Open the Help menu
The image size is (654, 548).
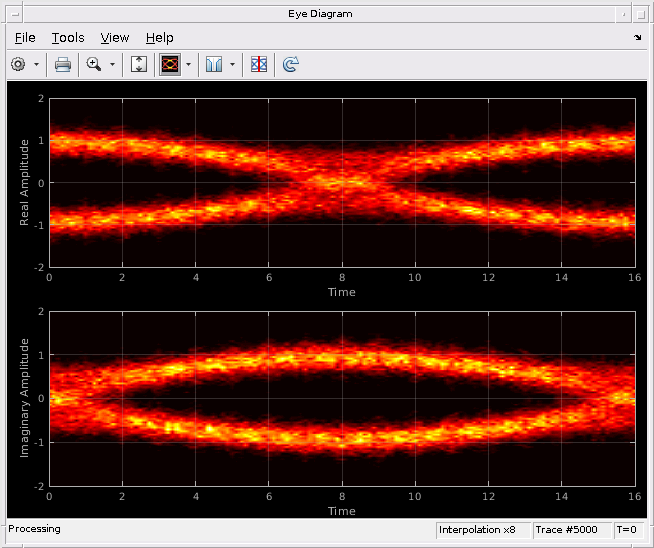159,38
